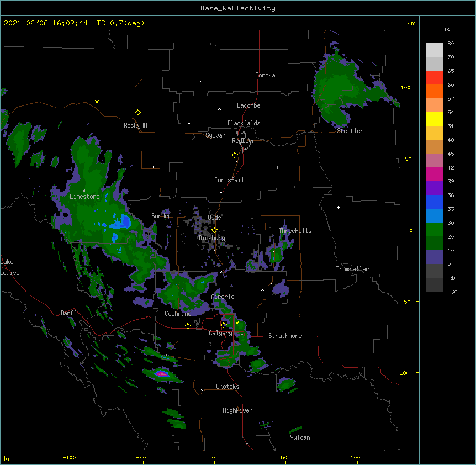This screenshot has height=465, width=476.
Task: Select the magenta 39-42 dBZ legend swatch
Action: pos(434,174)
